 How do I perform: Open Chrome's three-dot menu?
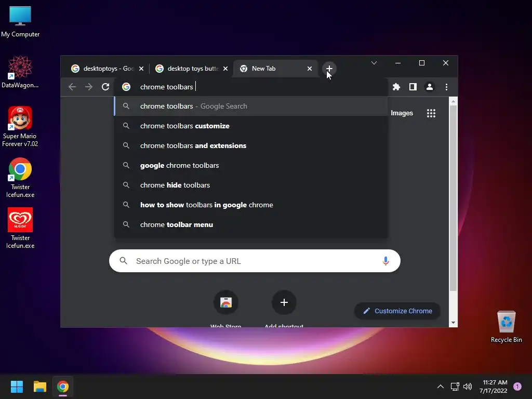click(446, 87)
